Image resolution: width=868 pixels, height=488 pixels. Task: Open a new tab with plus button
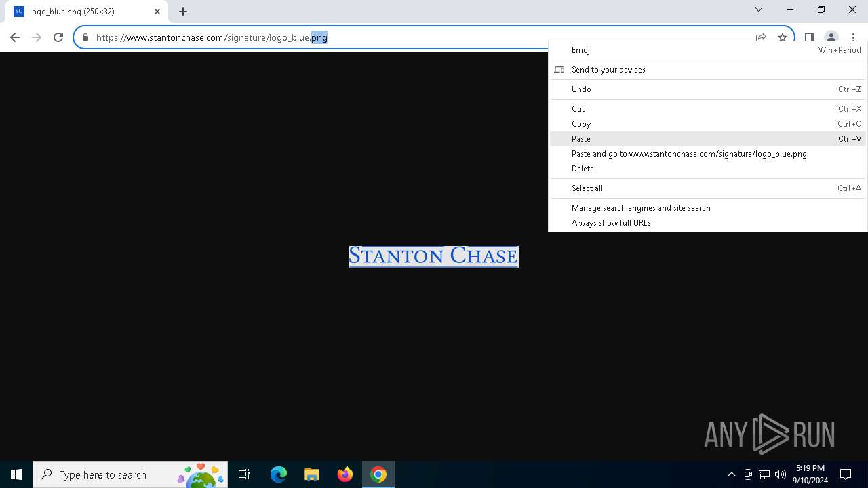pyautogui.click(x=183, y=12)
